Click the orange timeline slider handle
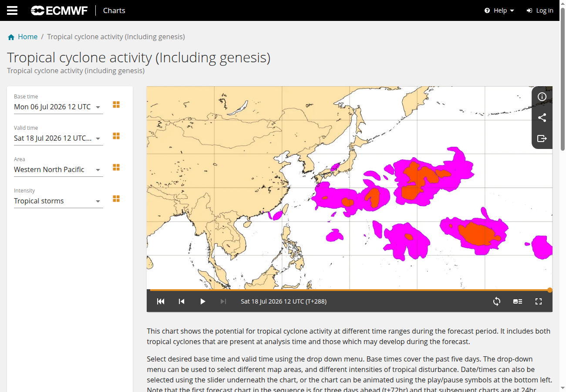Image resolution: width=566 pixels, height=392 pixels. pyautogui.click(x=550, y=290)
